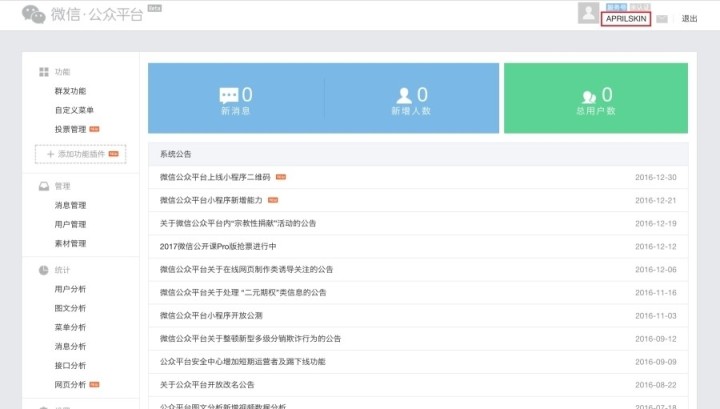Click the new followers person icon
Viewport: 720px width, 409px height.
[404, 95]
